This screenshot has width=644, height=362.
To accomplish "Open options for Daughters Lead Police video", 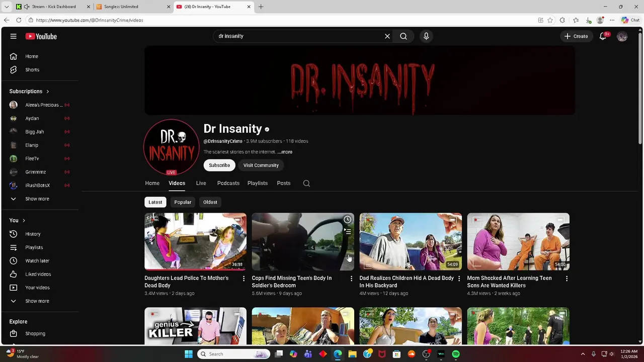I will pyautogui.click(x=244, y=279).
